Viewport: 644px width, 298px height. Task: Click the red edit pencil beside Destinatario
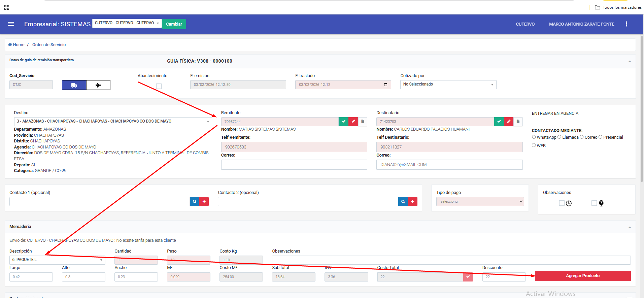point(508,122)
